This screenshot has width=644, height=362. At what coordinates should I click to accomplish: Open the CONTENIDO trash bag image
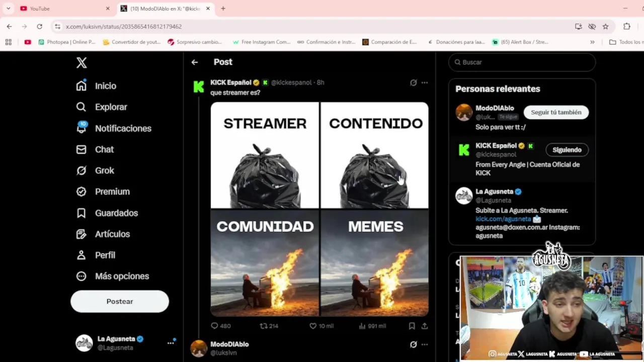375,155
